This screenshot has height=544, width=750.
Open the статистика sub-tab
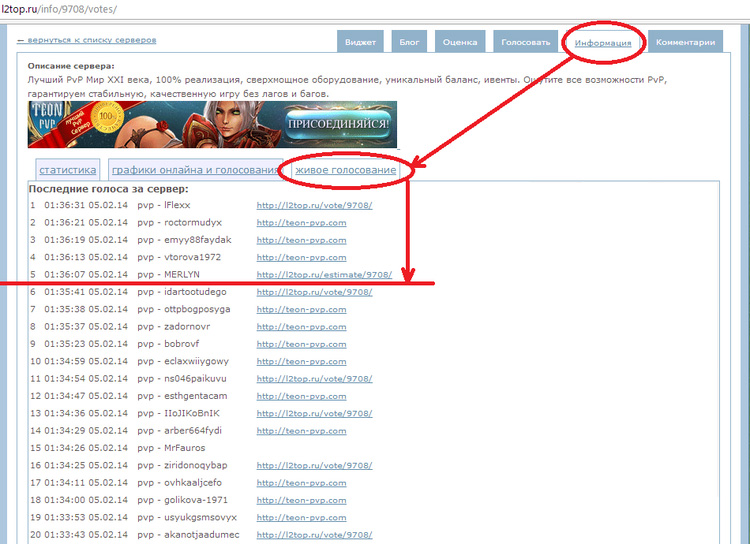pyautogui.click(x=68, y=170)
